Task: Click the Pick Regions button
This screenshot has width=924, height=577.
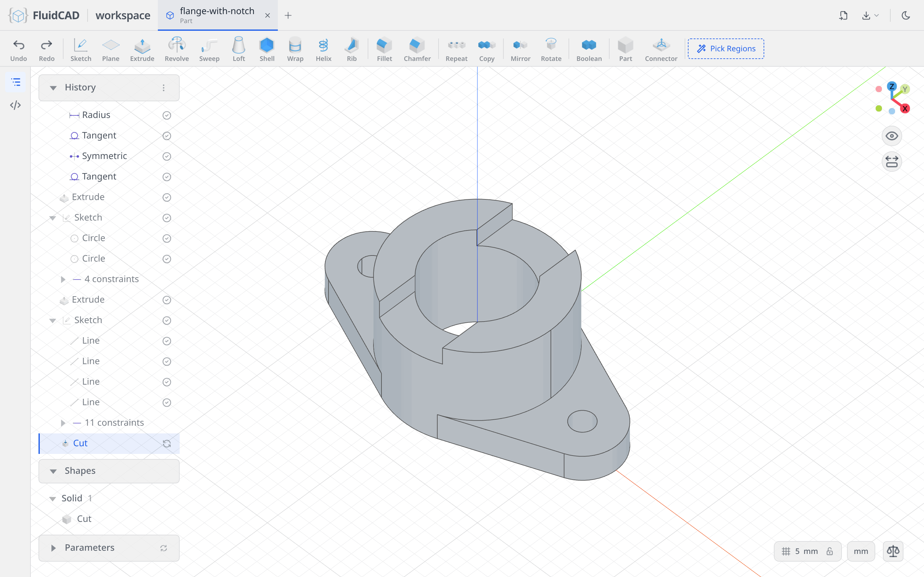Action: pyautogui.click(x=726, y=48)
